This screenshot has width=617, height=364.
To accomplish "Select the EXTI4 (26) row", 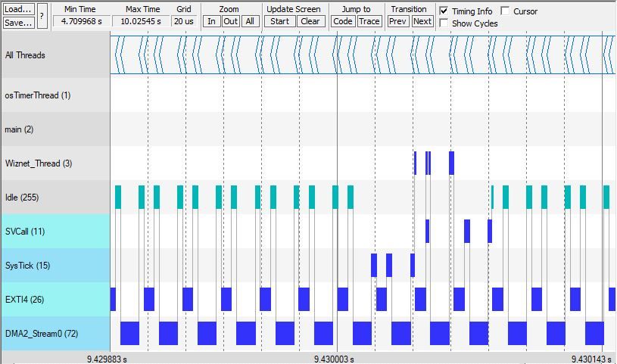I will (55, 300).
